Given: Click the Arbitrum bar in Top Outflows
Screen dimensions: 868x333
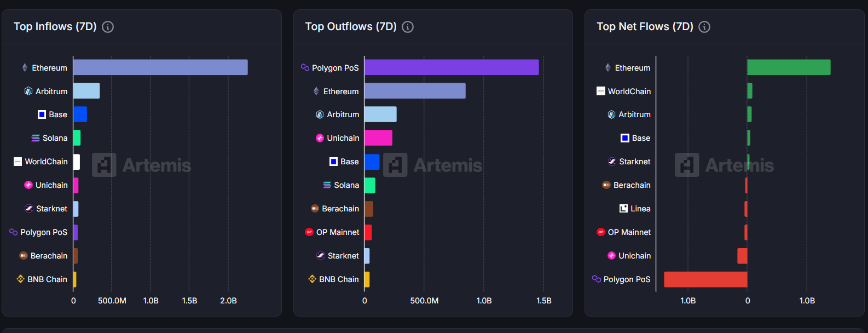Looking at the screenshot, I should (380, 114).
